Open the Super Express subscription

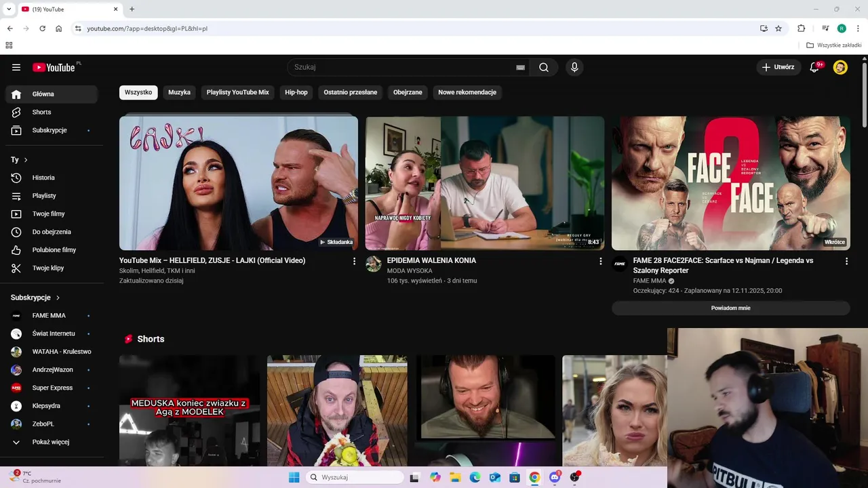click(52, 388)
